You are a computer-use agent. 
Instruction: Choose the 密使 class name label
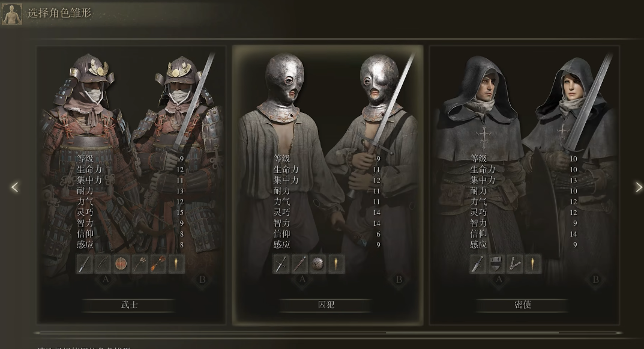click(x=523, y=305)
